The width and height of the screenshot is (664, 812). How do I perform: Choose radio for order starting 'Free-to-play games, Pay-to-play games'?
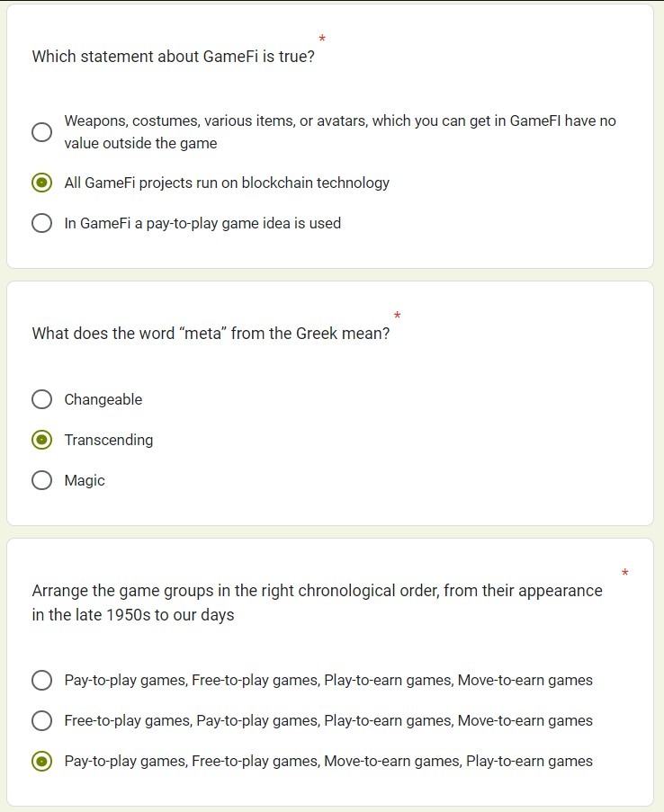(x=41, y=720)
